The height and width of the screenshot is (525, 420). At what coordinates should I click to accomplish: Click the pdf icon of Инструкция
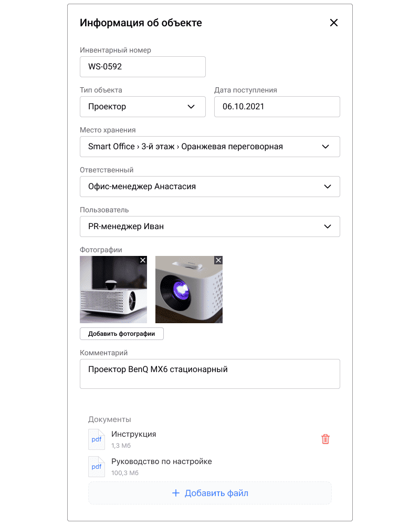tap(97, 439)
